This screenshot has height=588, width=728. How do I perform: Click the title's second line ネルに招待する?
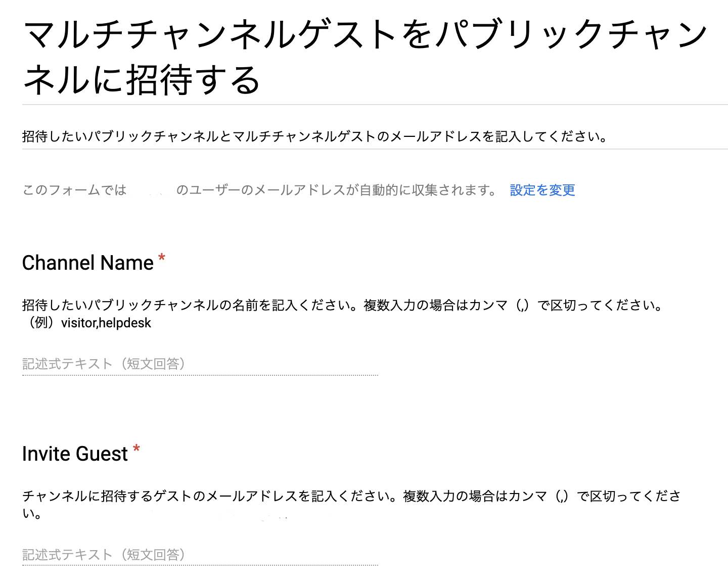coord(142,80)
